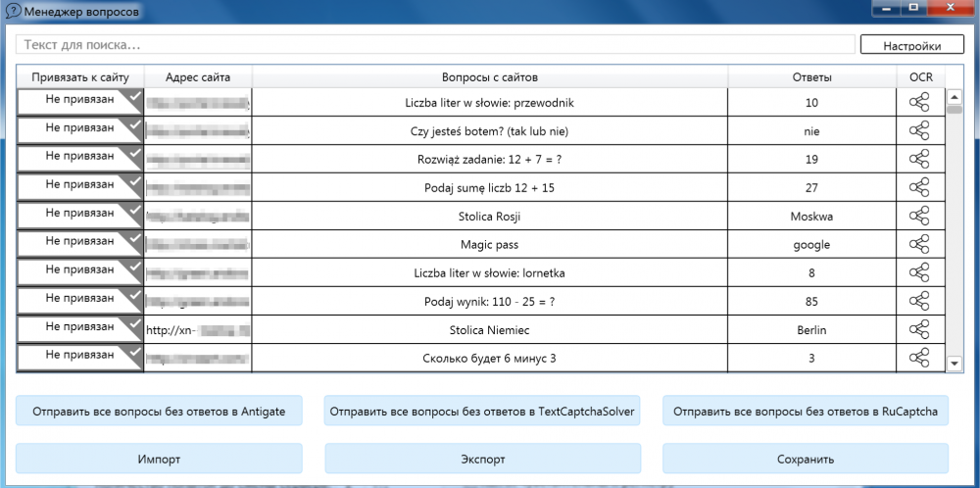Sort by 'Привязать к сайту' column header
The height and width of the screenshot is (488, 980).
pos(80,77)
